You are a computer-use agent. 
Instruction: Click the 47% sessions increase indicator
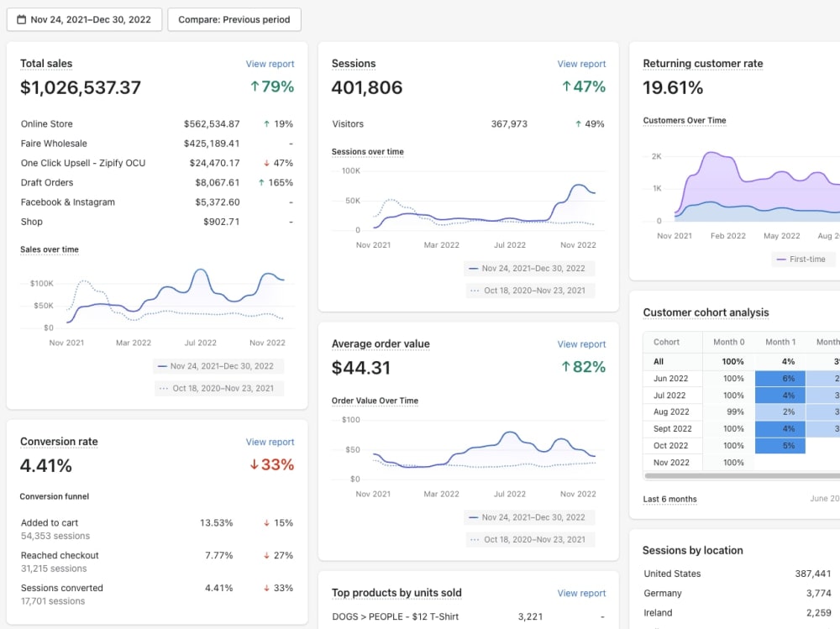584,86
